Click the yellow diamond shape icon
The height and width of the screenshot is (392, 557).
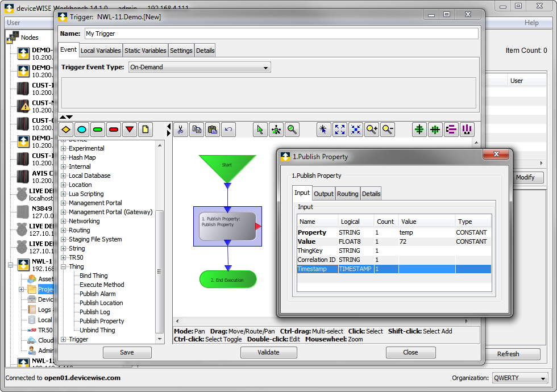[66, 130]
